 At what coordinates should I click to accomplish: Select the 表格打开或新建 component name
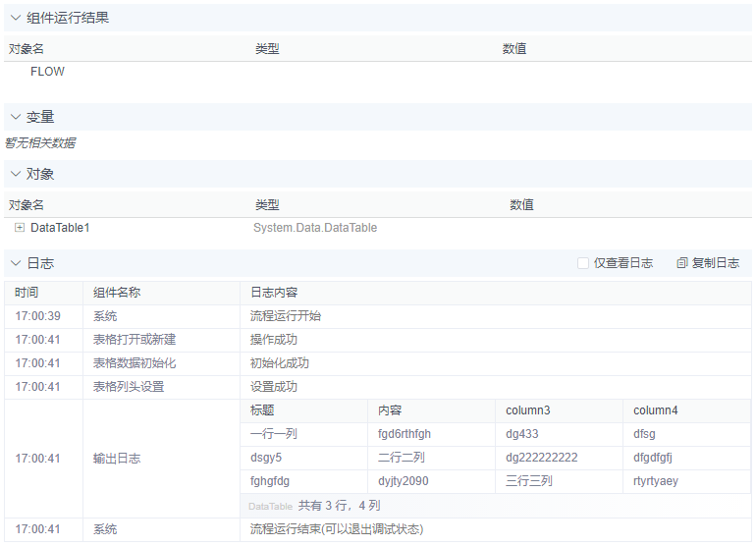click(135, 340)
